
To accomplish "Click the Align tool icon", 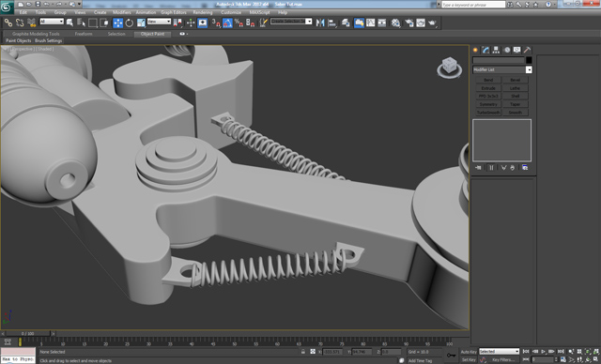I will click(x=331, y=23).
